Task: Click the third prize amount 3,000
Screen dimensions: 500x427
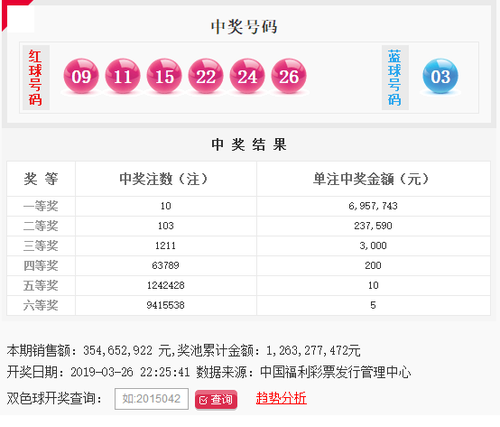Action: pyautogui.click(x=373, y=246)
